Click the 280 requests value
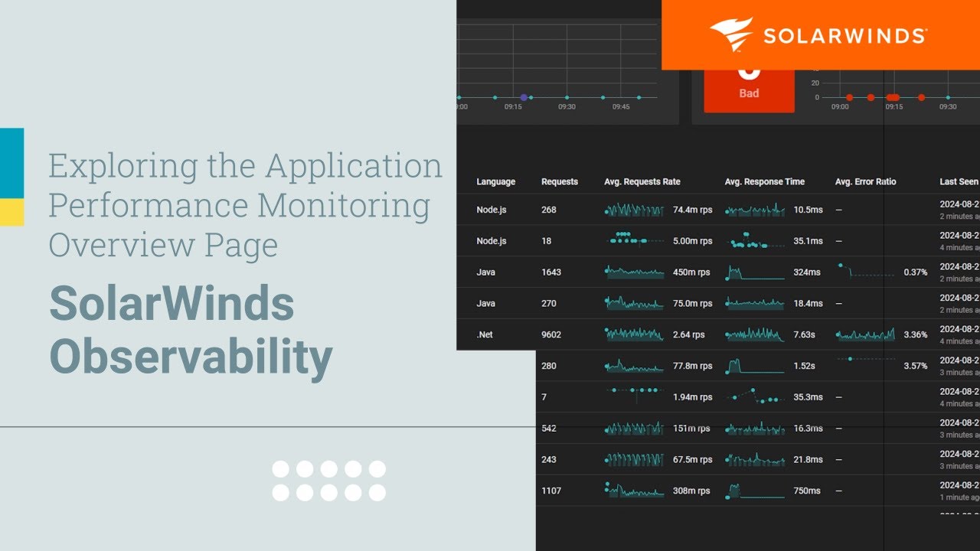 549,367
